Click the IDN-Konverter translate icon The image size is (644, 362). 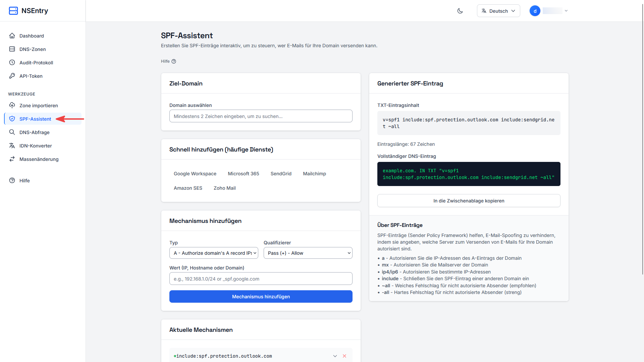click(12, 145)
